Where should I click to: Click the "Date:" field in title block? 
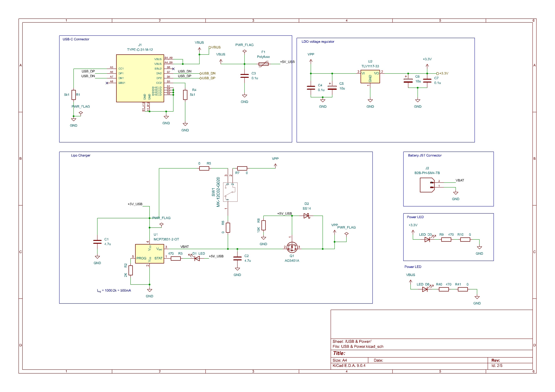[x=378, y=360]
